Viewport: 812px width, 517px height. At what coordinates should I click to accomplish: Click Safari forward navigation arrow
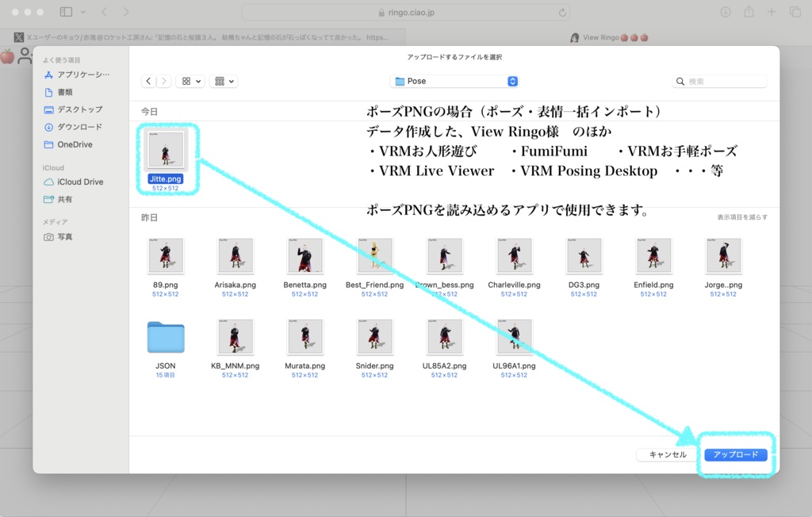[x=126, y=12]
